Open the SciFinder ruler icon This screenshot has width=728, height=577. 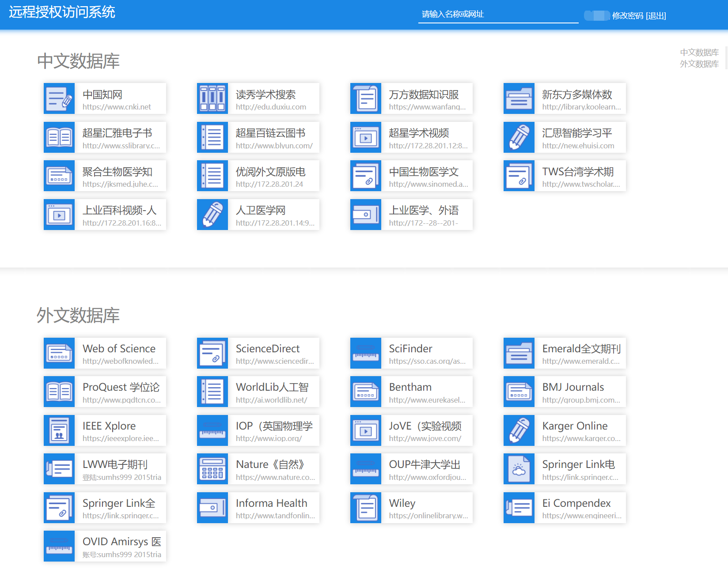point(366,353)
